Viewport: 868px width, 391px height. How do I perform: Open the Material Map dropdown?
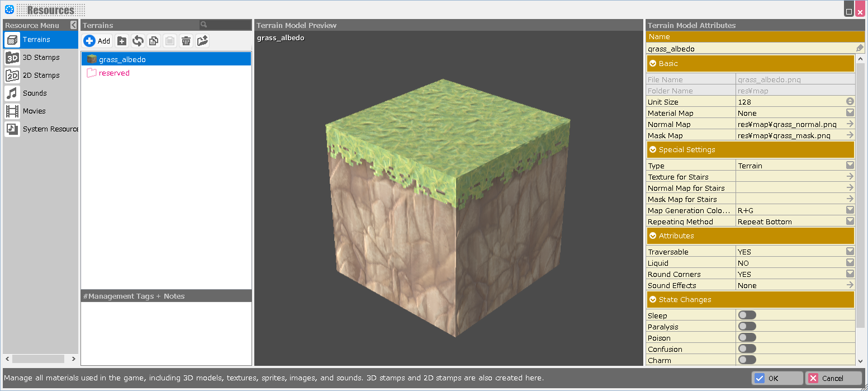pyautogui.click(x=850, y=113)
